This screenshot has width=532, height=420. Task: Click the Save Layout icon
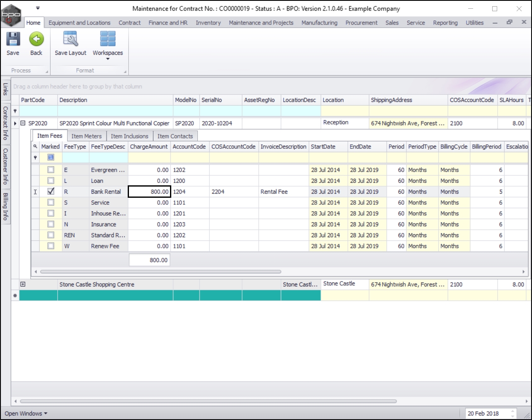point(70,39)
